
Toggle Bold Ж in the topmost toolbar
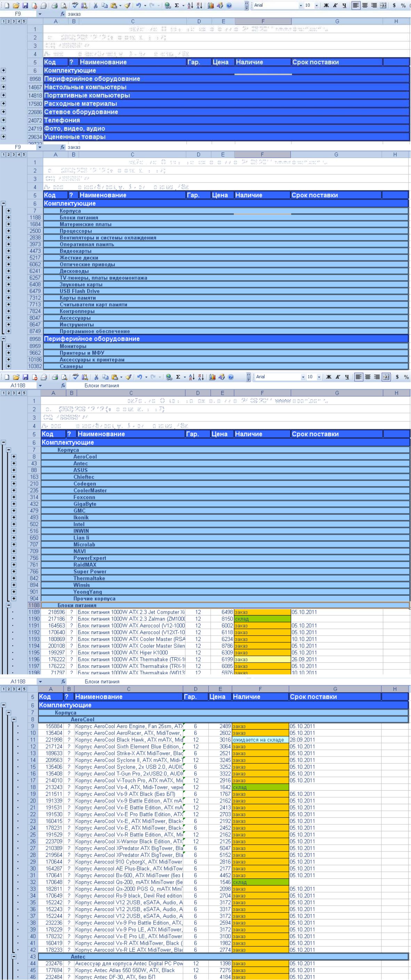coord(326,5)
